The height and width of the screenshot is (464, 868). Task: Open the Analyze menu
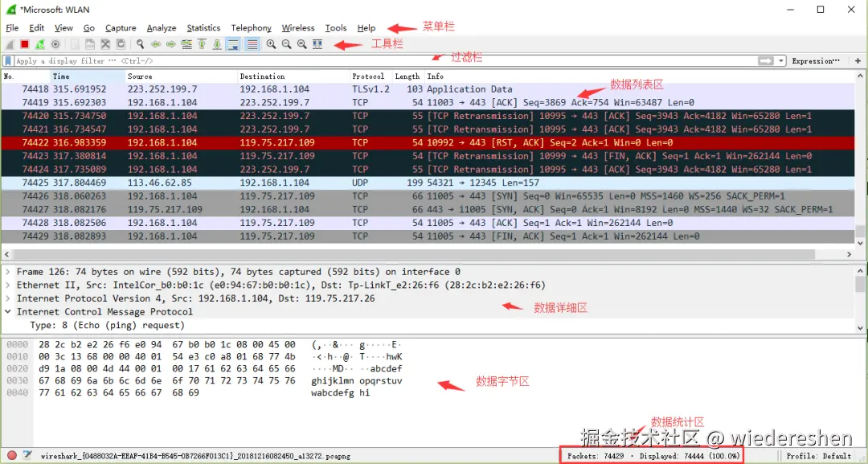[x=162, y=27]
